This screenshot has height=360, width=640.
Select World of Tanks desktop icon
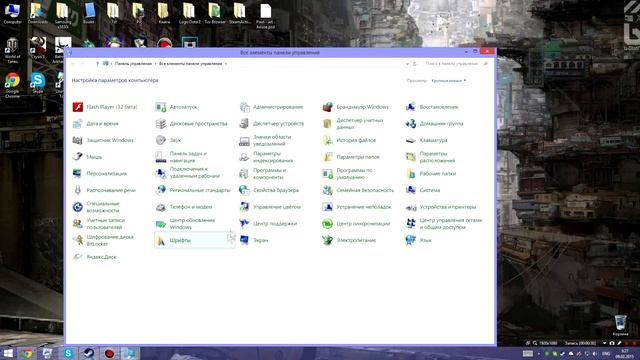click(x=12, y=51)
